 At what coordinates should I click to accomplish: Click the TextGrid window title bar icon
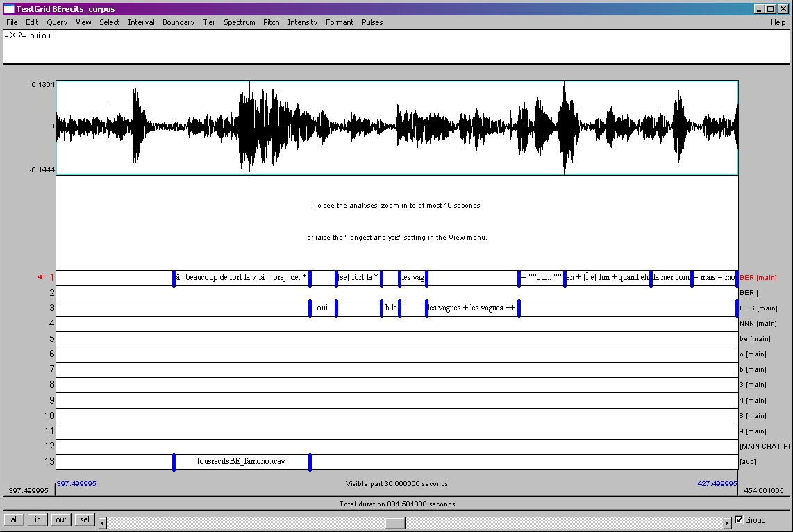click(9, 9)
